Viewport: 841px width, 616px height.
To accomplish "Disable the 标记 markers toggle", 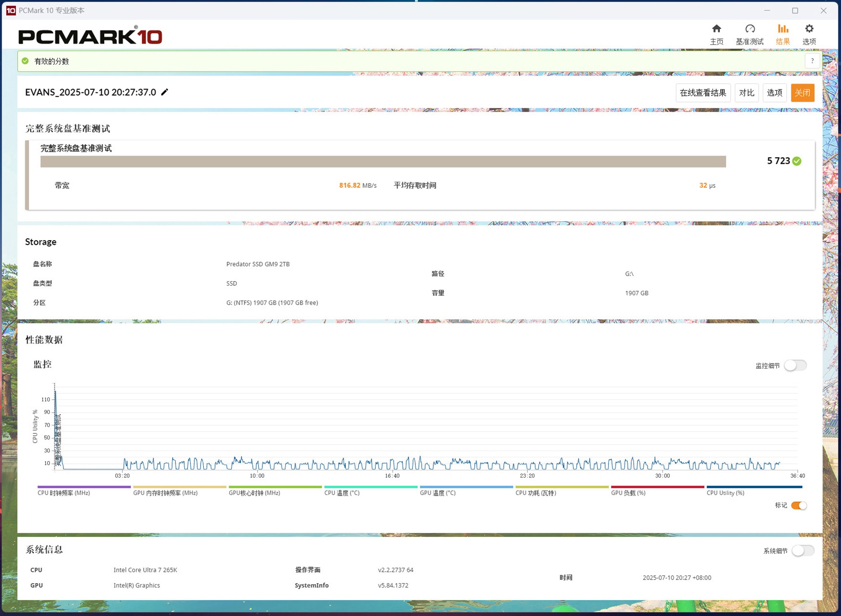I will pyautogui.click(x=799, y=505).
